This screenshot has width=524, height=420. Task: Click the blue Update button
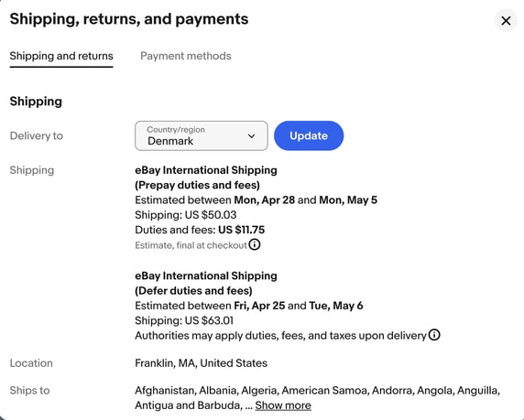[309, 135]
